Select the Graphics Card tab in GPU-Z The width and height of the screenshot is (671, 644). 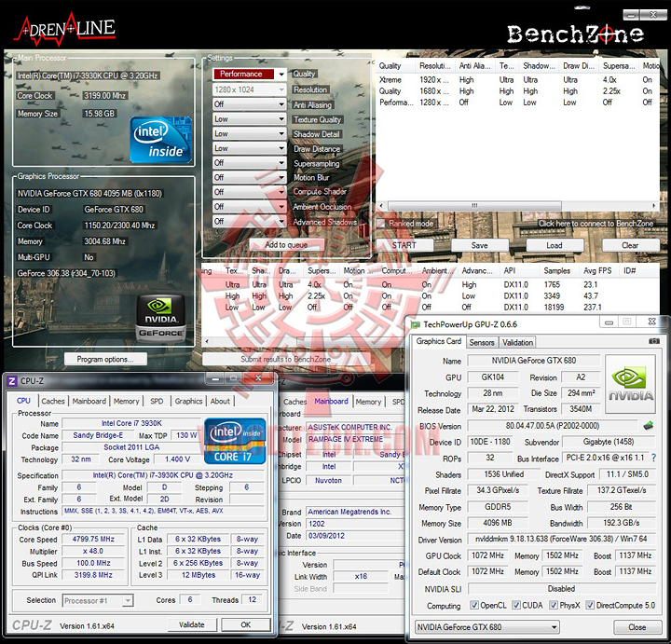[439, 341]
